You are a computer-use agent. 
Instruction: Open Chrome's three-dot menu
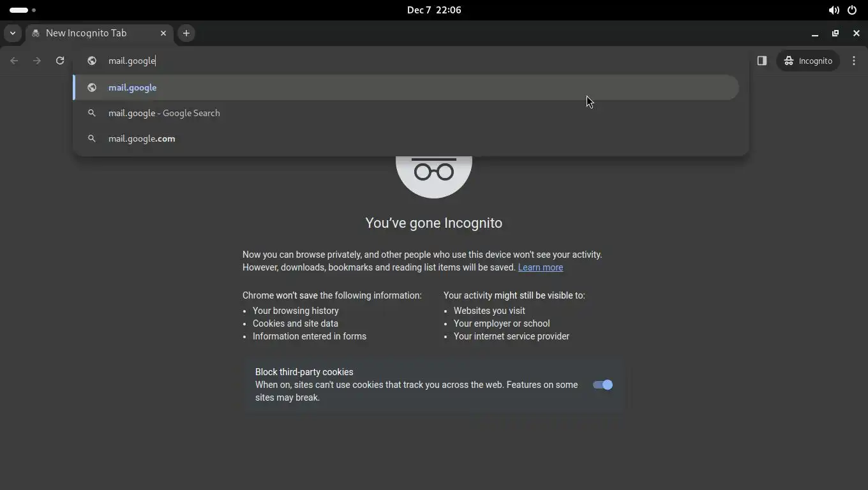(x=854, y=61)
